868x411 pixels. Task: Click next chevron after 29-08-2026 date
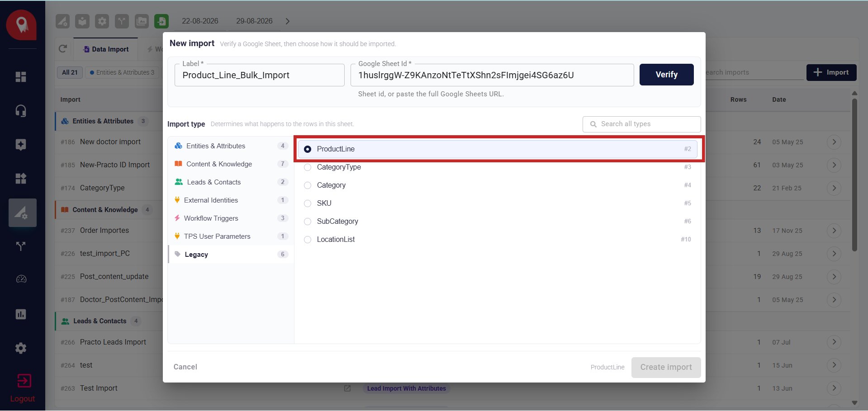(x=288, y=21)
